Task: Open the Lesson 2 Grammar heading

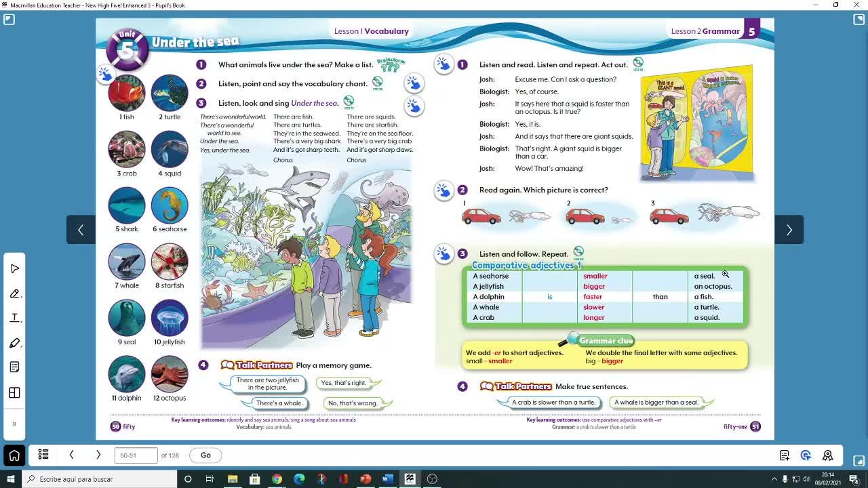Action: (705, 31)
